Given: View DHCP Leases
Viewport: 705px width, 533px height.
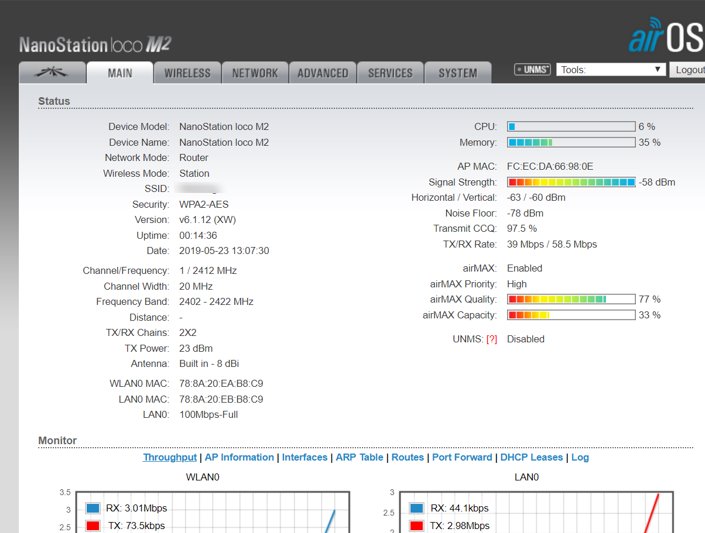Looking at the screenshot, I should click(531, 457).
